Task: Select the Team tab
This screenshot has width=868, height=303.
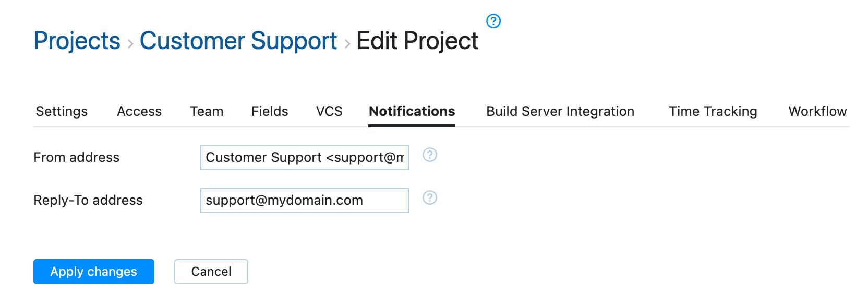Action: point(207,111)
